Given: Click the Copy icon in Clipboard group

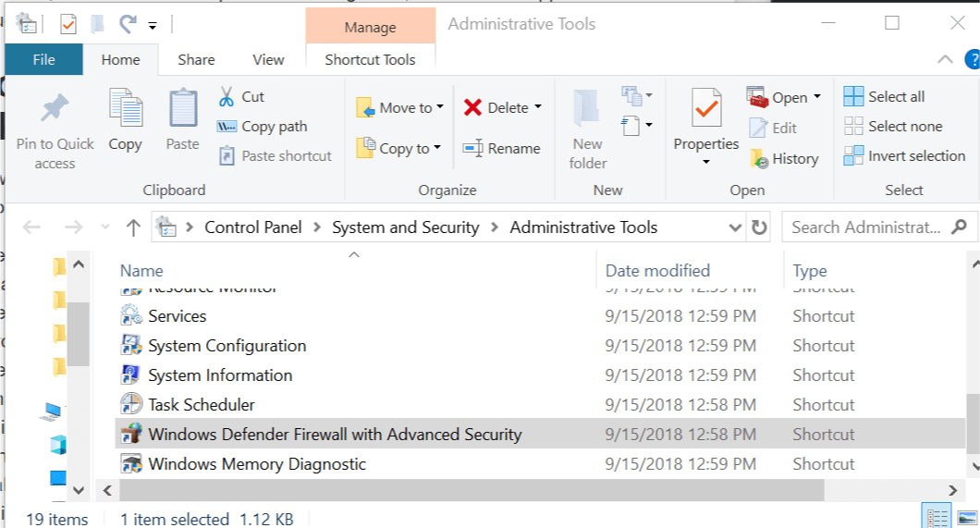Looking at the screenshot, I should (x=126, y=108).
